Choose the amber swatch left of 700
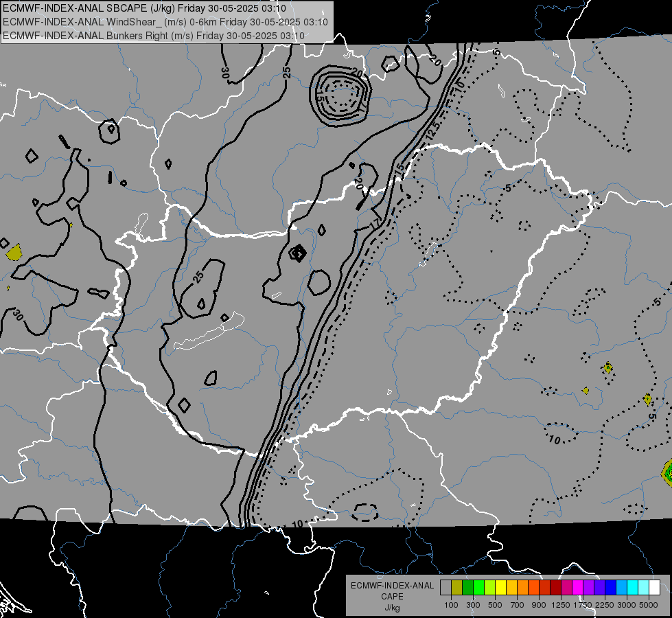Viewport: 672px width, 618px height. [511, 588]
